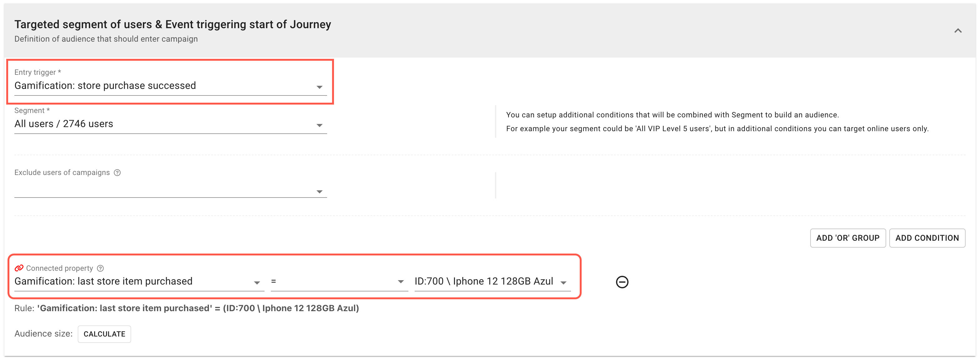Screen dimensions: 980x360
Task: Click CALCULATE next to Audience size
Action: tap(104, 334)
